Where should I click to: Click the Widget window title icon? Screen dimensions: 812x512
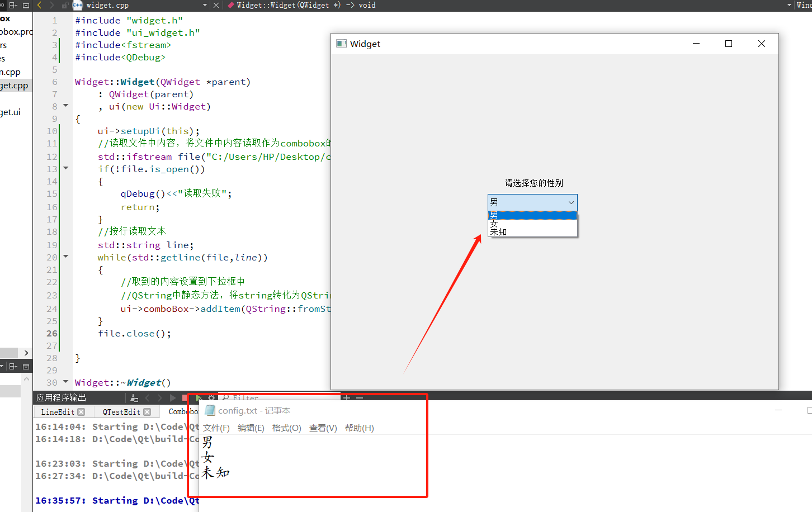[x=341, y=44]
